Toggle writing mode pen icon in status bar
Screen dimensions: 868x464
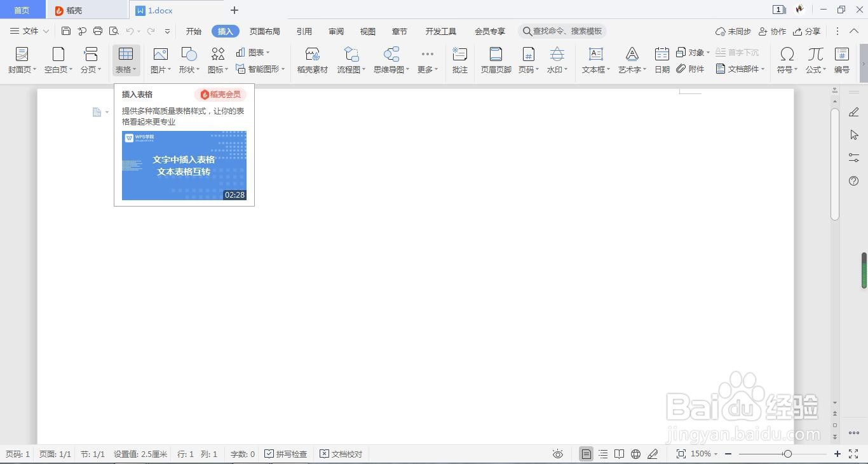[653, 454]
